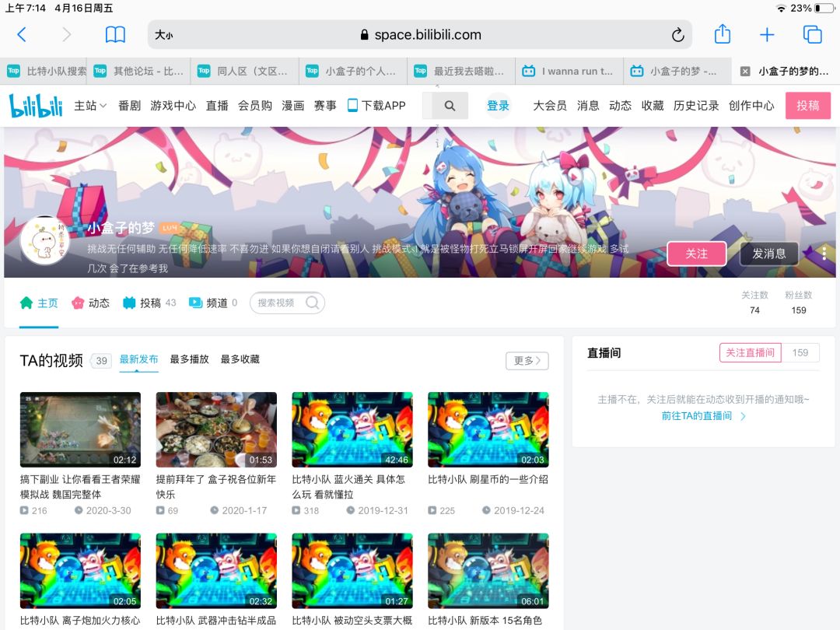The width and height of the screenshot is (840, 630).
Task: Open 创作中心 in the header
Action: (751, 106)
